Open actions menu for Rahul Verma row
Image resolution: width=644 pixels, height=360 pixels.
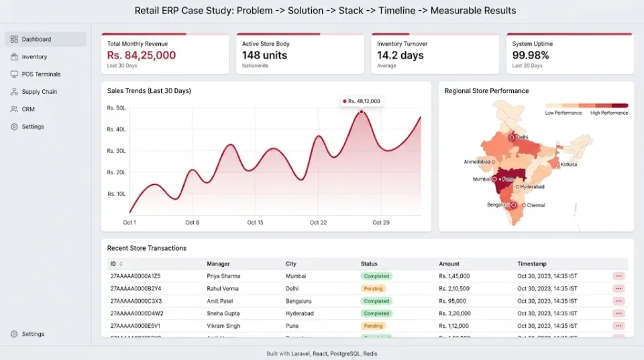click(619, 288)
